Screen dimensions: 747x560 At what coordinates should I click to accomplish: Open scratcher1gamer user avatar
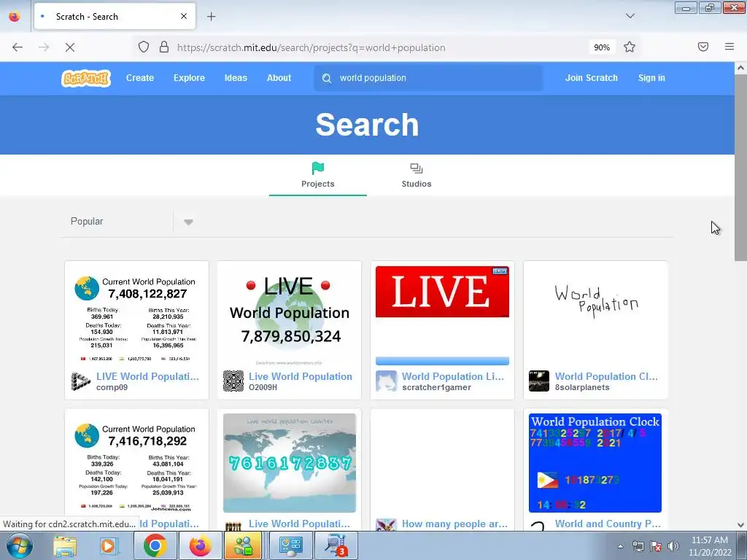coord(387,381)
